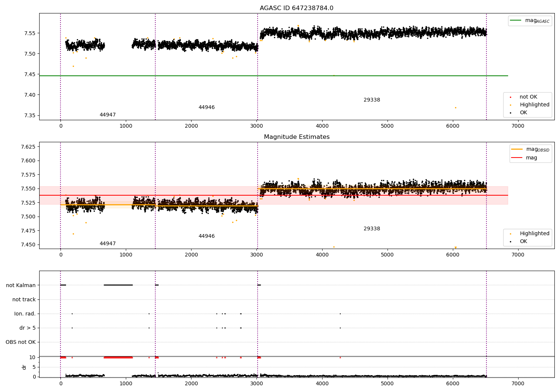Image resolution: width=560 pixels, height=392 pixels.
Task: Click the y-axis tick '7.625'
Action: (28, 147)
